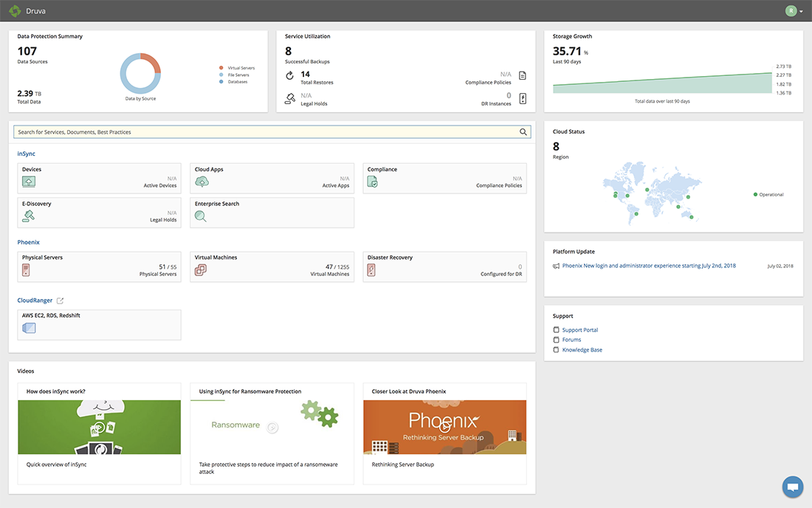Screen dimensions: 812x508
Task: Click the Compliance clipboard icon
Action: tap(371, 181)
